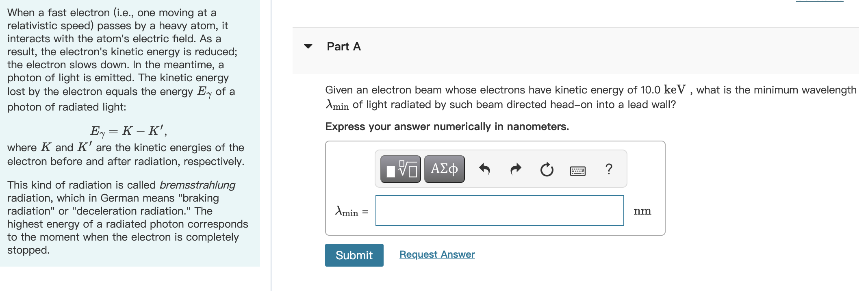This screenshot has width=868, height=291.
Task: Submit your answer
Action: [x=354, y=255]
